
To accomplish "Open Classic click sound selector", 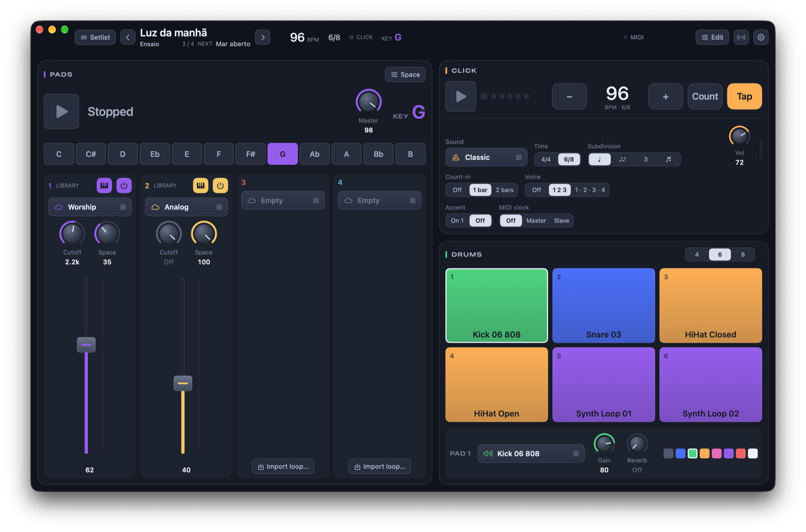I will click(x=486, y=157).
